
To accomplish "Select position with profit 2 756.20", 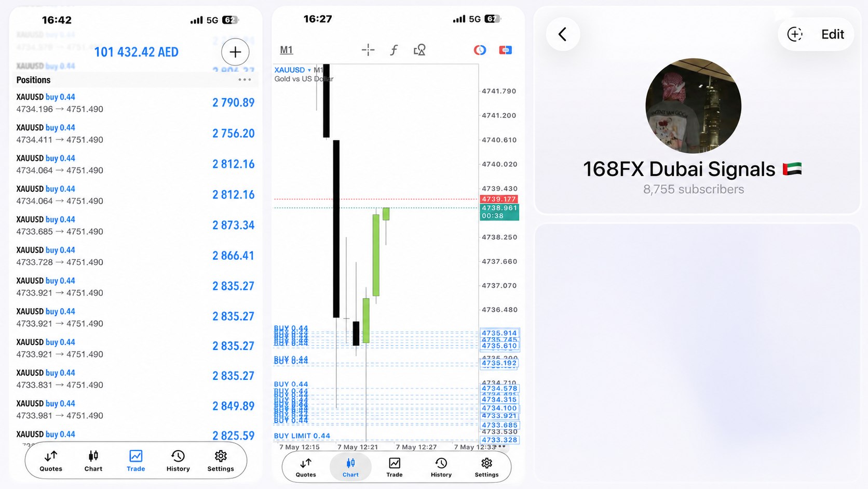I will [135, 134].
